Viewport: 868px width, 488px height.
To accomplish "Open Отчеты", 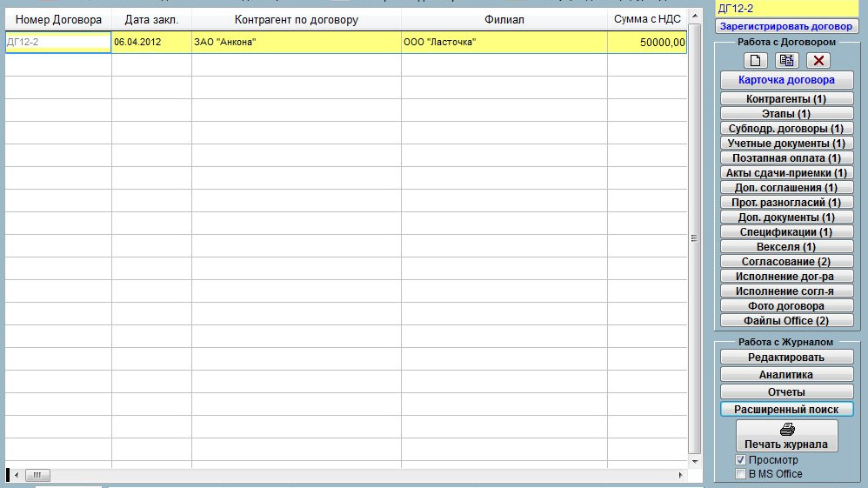I will 786,391.
